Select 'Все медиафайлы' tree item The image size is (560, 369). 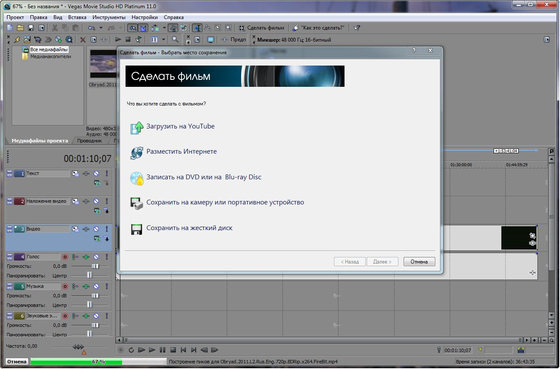[49, 50]
